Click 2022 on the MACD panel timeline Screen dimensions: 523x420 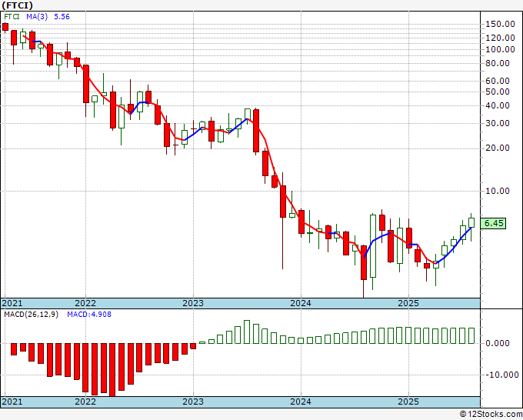[x=85, y=402]
